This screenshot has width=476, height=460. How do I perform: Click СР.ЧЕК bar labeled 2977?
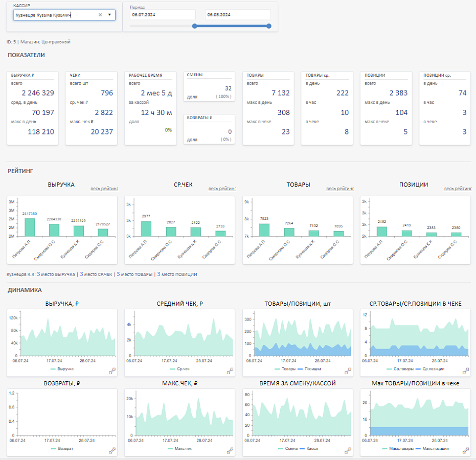point(146,229)
